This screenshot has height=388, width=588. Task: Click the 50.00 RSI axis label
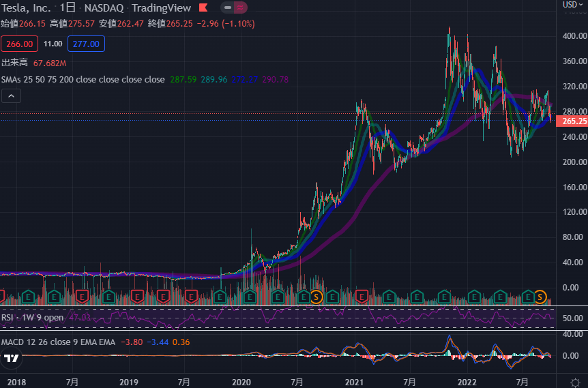[572, 318]
